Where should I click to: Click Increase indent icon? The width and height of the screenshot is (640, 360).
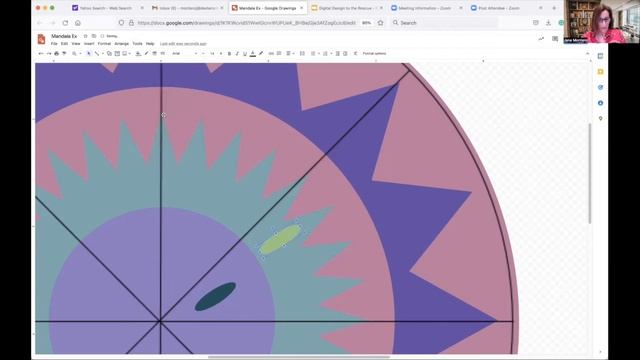point(345,53)
